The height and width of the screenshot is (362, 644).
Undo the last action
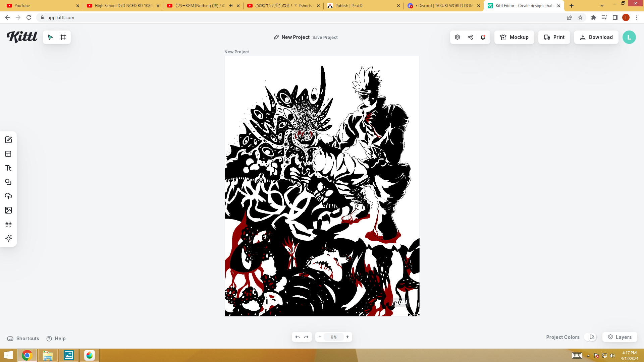tap(298, 337)
